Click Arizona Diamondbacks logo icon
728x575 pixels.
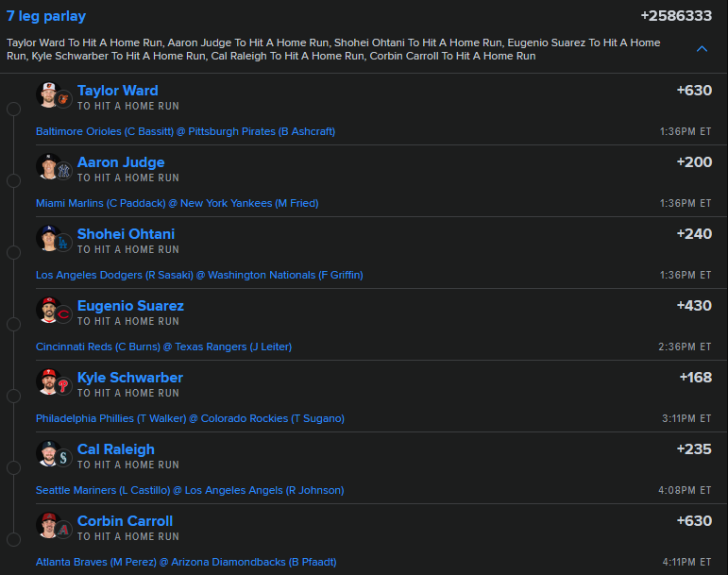[63, 530]
